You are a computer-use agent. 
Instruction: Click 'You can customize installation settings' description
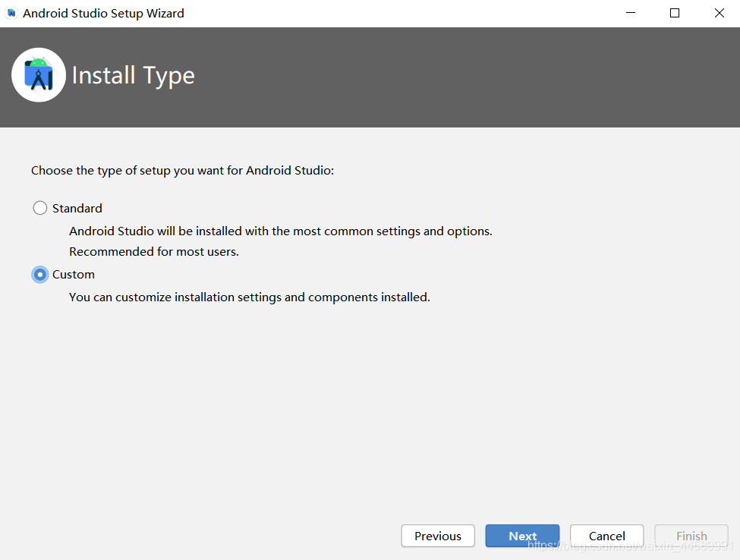pyautogui.click(x=250, y=297)
